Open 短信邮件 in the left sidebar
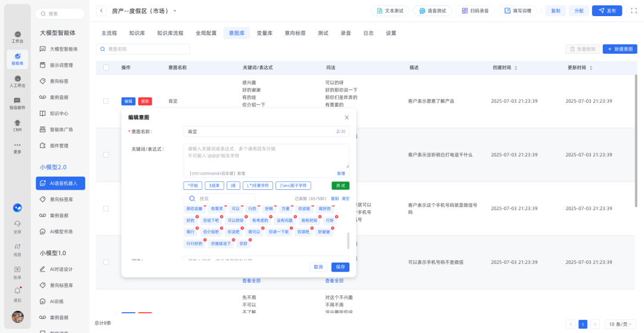 coord(17,102)
